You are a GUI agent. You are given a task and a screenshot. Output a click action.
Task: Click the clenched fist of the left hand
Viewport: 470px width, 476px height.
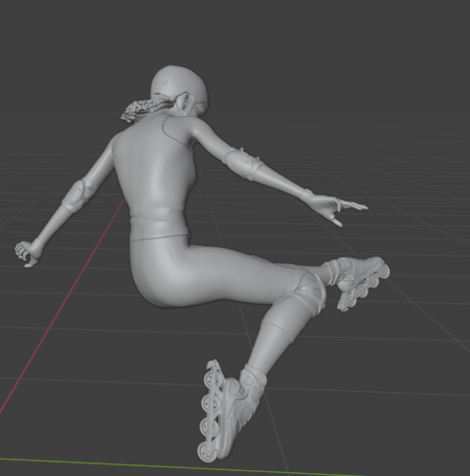coord(26,254)
